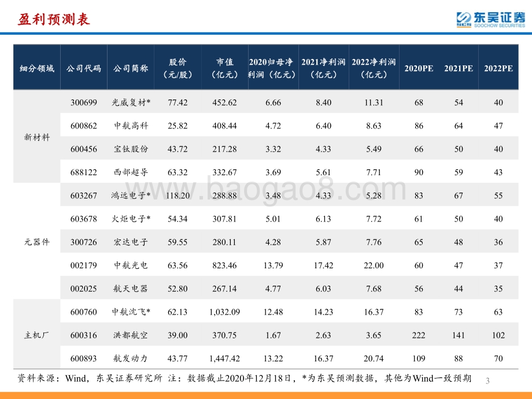Click company code 600456
This screenshot has height=399, width=532.
tap(84, 149)
